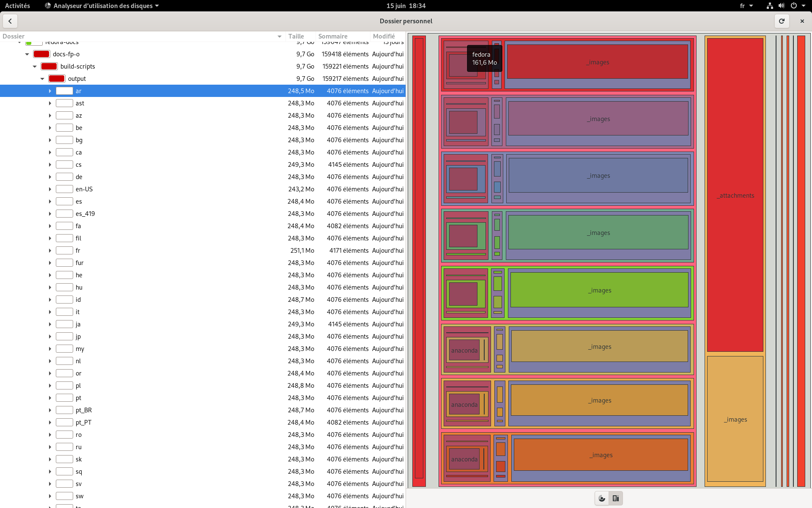Open the power menu icon

[794, 6]
